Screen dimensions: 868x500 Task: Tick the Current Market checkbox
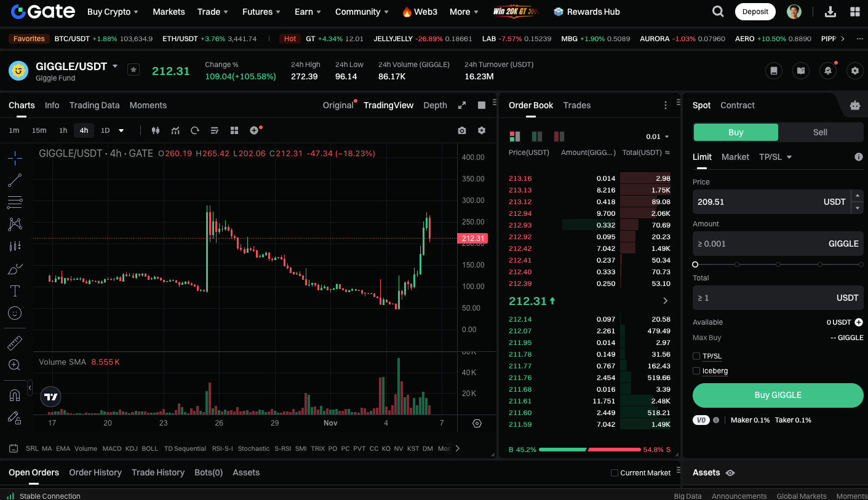615,473
